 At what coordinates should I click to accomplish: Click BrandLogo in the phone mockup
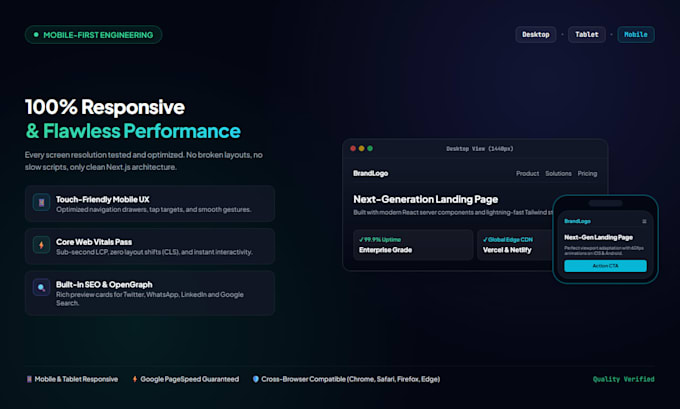pyautogui.click(x=577, y=221)
